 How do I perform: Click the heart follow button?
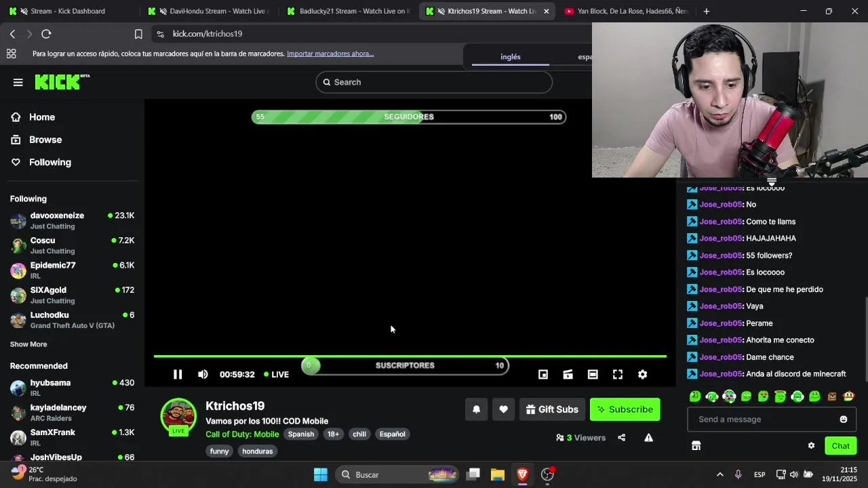pyautogui.click(x=503, y=409)
